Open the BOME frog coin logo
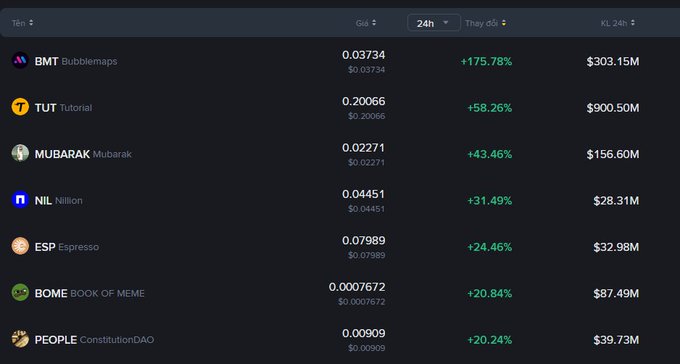The height and width of the screenshot is (364, 680). pyautogui.click(x=20, y=292)
